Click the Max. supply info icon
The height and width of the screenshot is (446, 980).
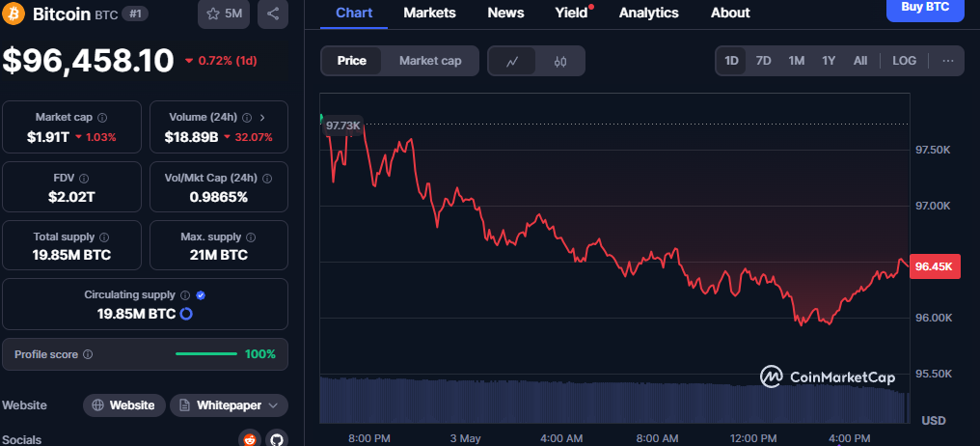tap(251, 237)
